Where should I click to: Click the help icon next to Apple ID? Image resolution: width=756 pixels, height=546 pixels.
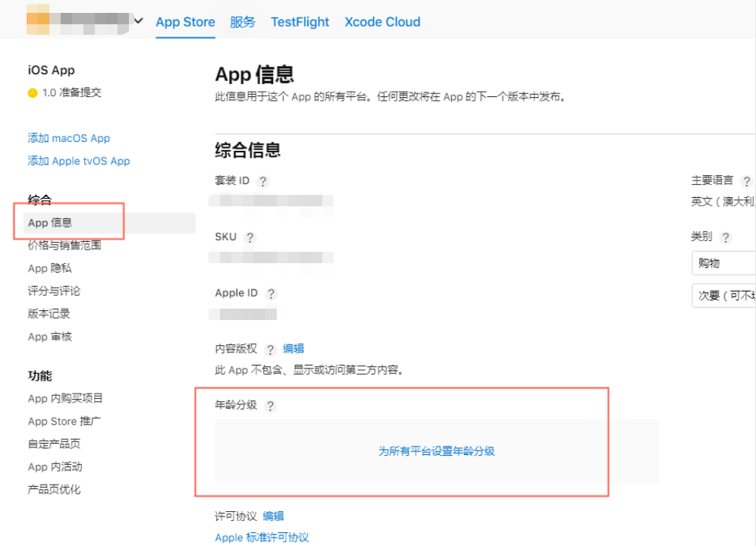tap(271, 293)
